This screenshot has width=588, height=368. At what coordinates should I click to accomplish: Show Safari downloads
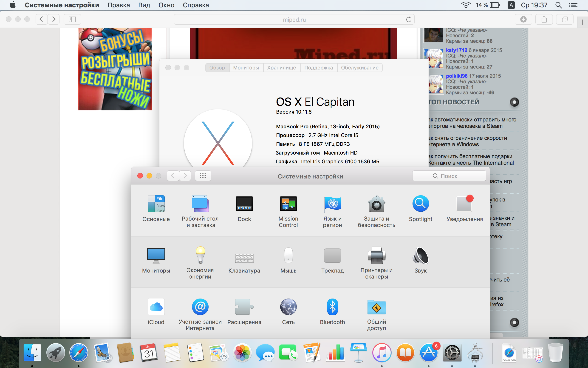coord(523,19)
